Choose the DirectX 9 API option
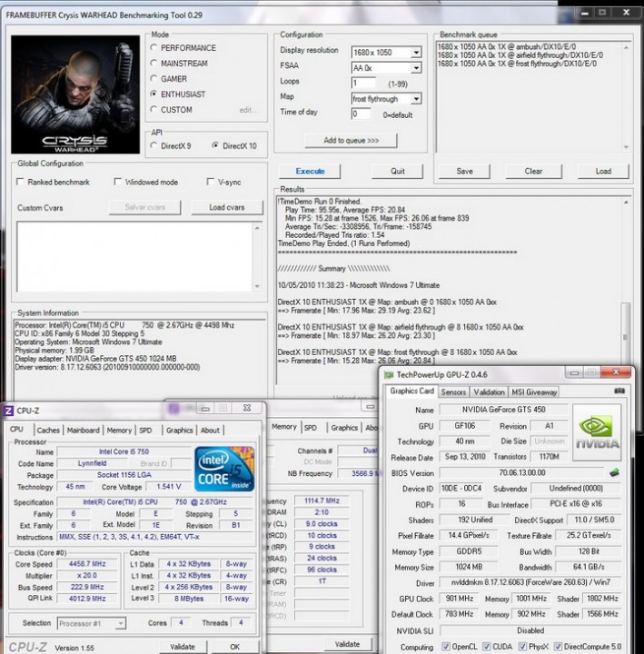Viewport: 644px width, 654px height. click(x=154, y=145)
